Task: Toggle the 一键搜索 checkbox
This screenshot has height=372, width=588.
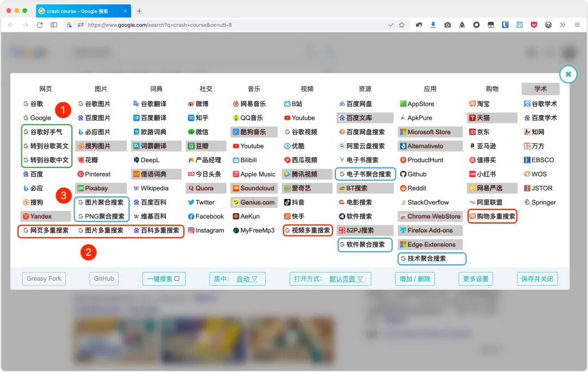Action: tap(176, 278)
